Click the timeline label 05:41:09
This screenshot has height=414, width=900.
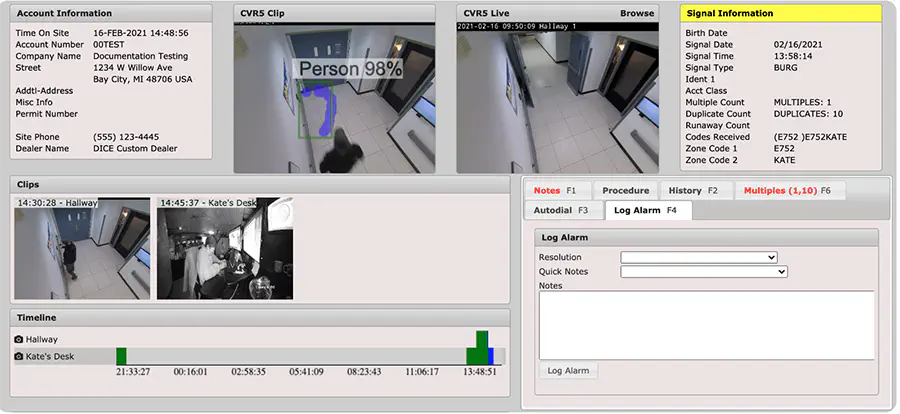[306, 372]
